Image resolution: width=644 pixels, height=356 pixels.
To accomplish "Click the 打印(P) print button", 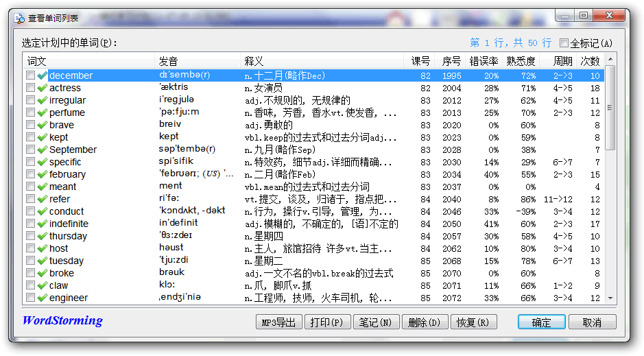I will coord(327,322).
